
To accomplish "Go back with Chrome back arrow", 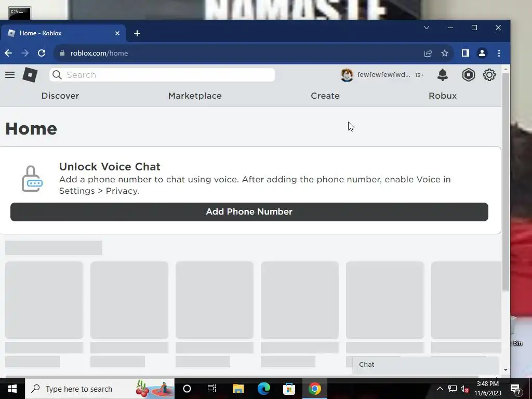I will tap(8, 53).
